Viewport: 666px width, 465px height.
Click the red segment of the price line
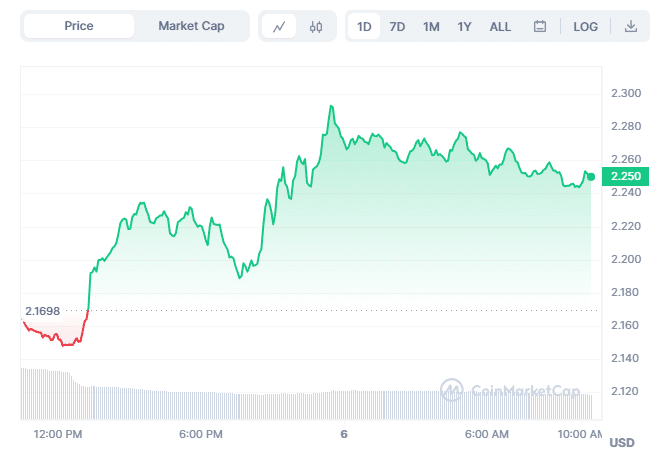[55, 337]
